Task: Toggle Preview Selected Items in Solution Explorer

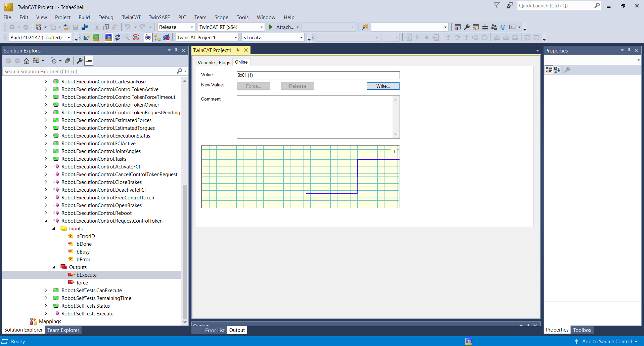Action: [x=89, y=61]
